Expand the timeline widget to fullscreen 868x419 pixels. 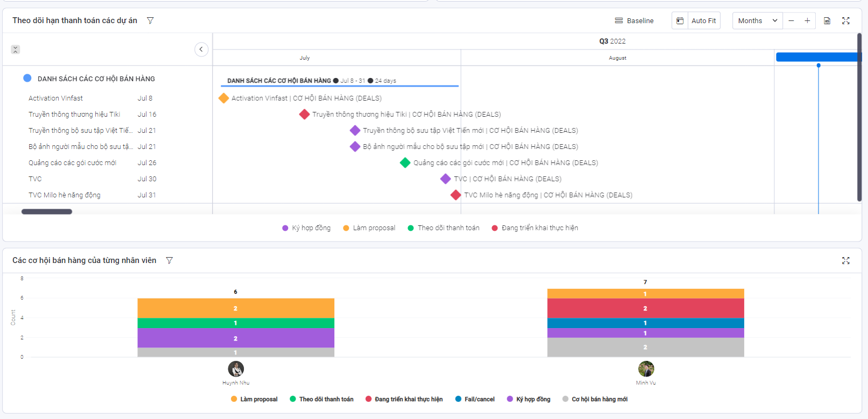pos(846,21)
